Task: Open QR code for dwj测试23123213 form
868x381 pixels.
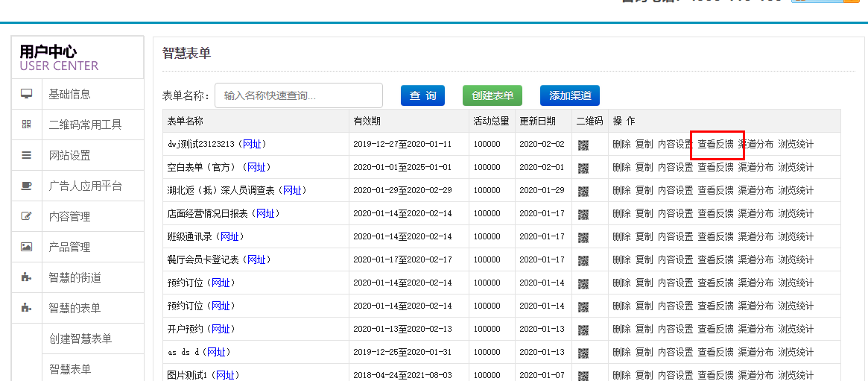Action: click(583, 145)
